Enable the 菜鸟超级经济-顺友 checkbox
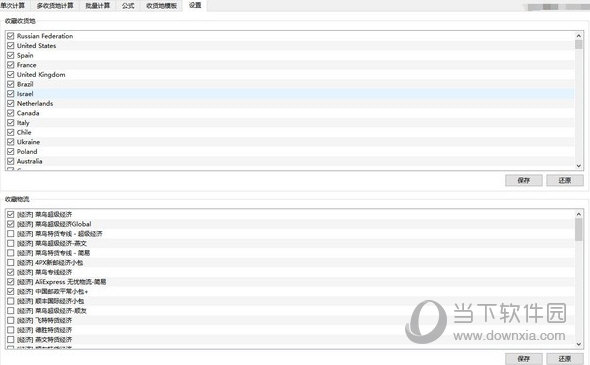590x365 pixels. pos(11,311)
